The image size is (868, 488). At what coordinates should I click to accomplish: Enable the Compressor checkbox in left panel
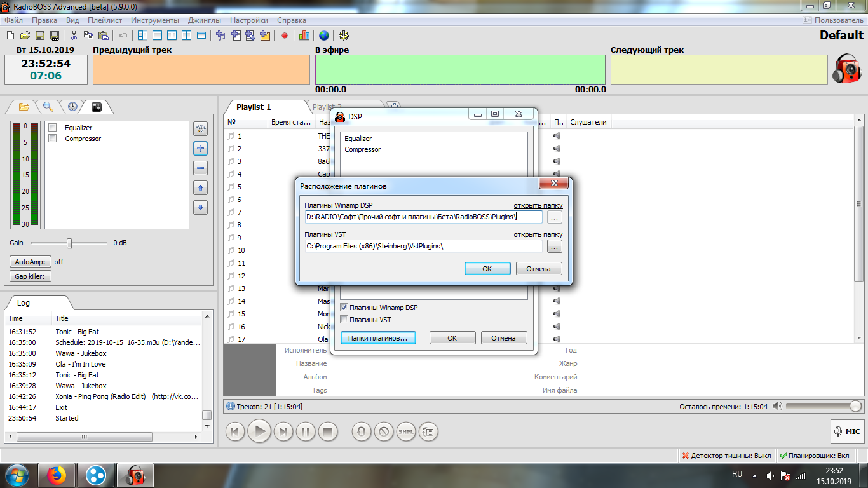point(53,139)
